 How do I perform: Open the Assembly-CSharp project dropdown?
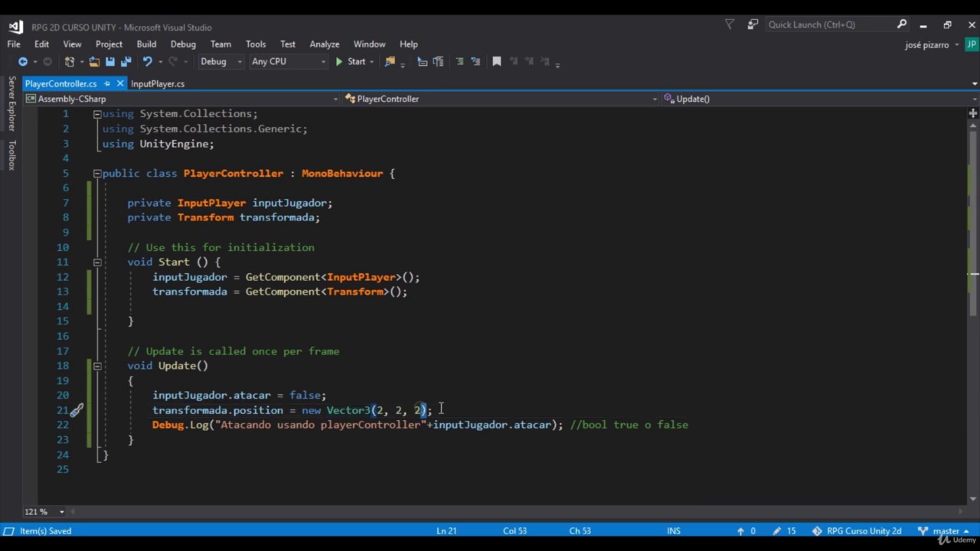[182, 99]
